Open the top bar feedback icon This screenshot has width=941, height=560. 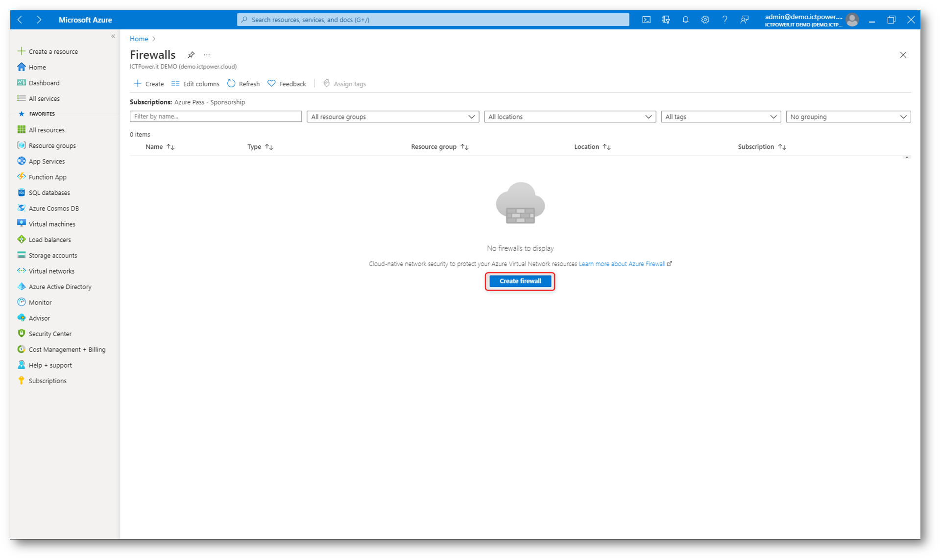click(744, 20)
